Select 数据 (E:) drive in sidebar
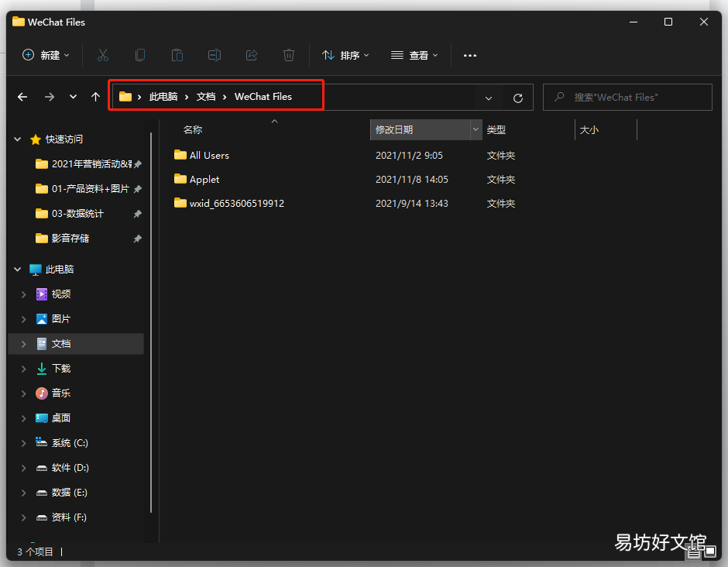728x567 pixels. pyautogui.click(x=62, y=492)
